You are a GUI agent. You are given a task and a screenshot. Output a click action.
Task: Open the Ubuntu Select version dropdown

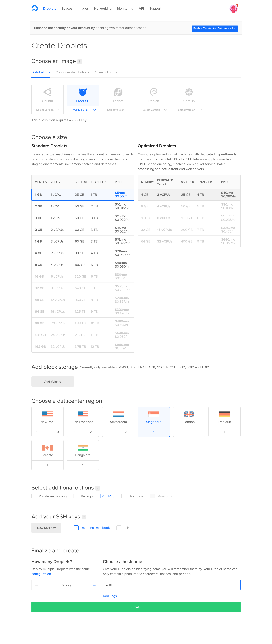pyautogui.click(x=47, y=110)
